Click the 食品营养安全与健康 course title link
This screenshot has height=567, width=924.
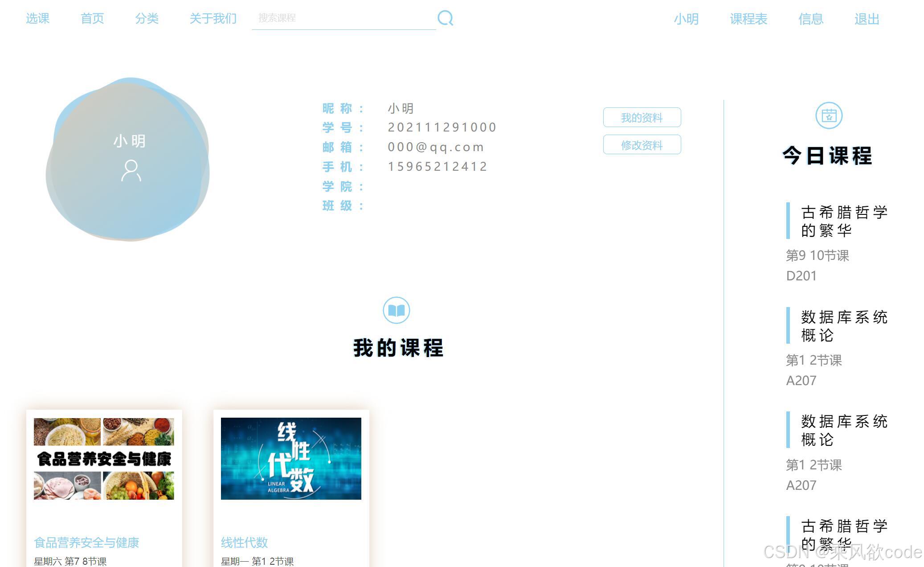click(x=86, y=542)
